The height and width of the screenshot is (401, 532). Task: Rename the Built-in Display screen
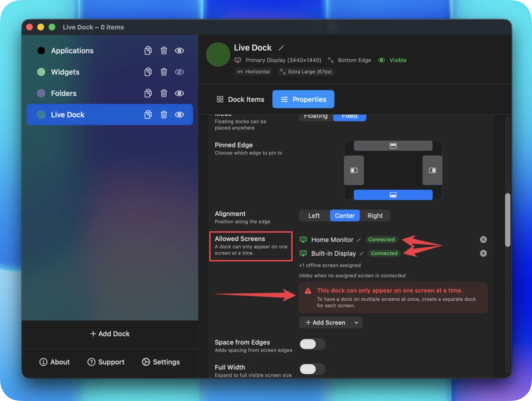tap(362, 254)
